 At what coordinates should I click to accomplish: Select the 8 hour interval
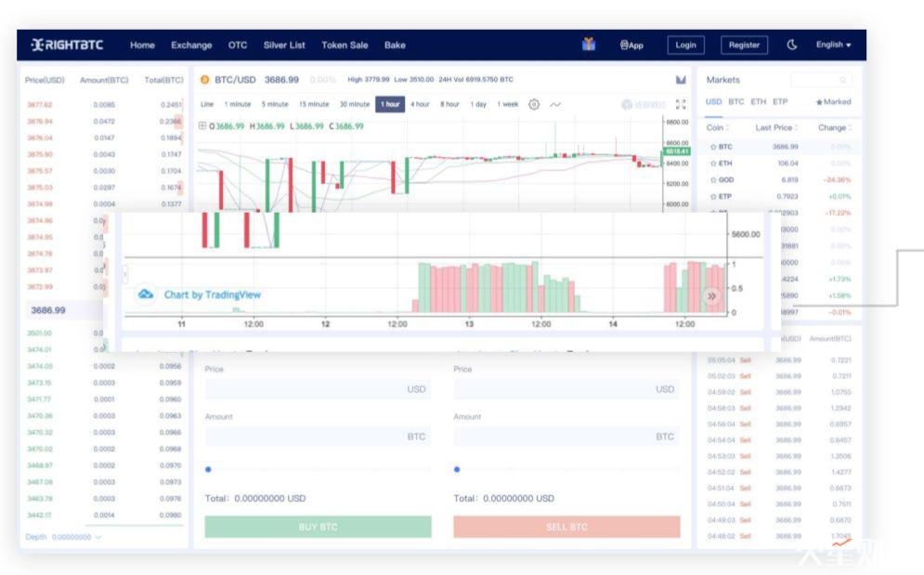point(449,104)
